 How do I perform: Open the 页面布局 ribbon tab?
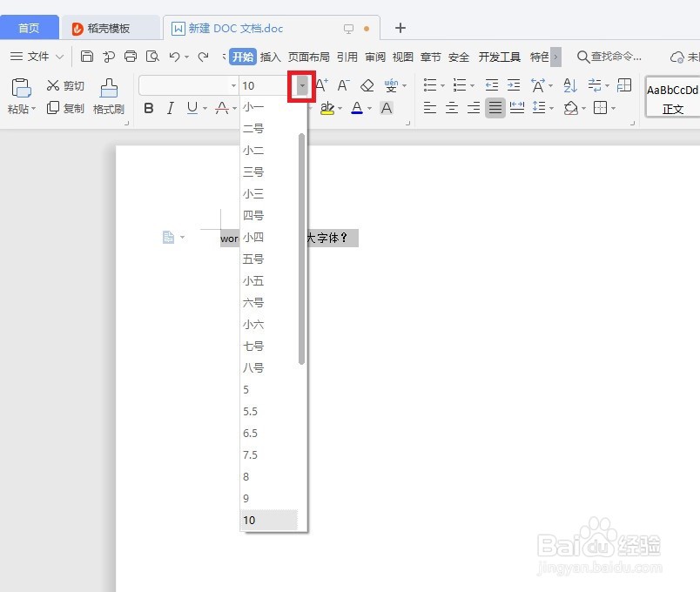309,56
